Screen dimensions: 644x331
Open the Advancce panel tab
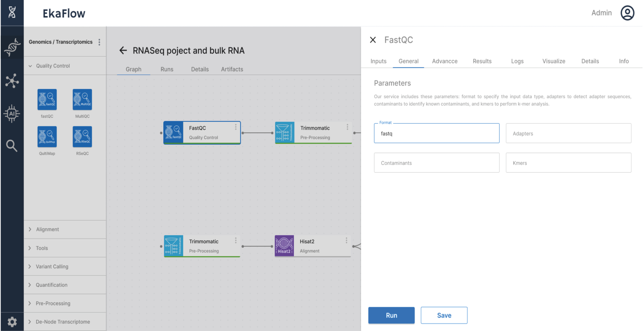445,61
